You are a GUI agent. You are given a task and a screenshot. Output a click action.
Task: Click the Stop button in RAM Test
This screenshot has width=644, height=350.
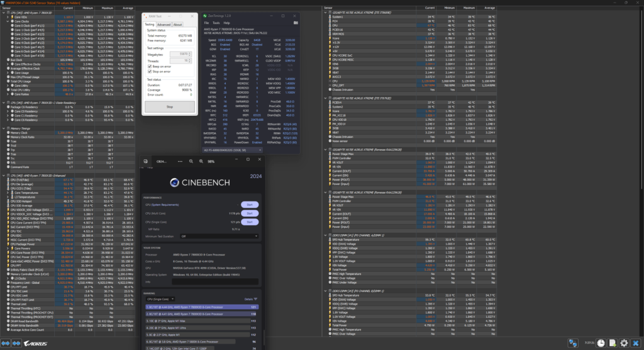coord(170,106)
